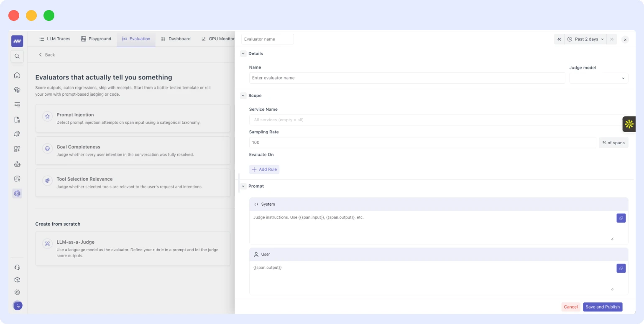
Task: Select the Prompt Injection template card
Action: (x=133, y=118)
